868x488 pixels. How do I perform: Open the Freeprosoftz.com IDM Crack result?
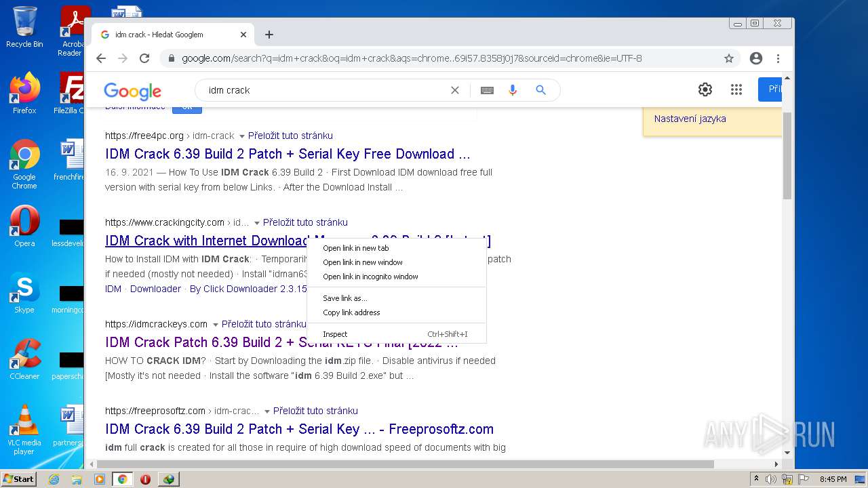click(299, 429)
